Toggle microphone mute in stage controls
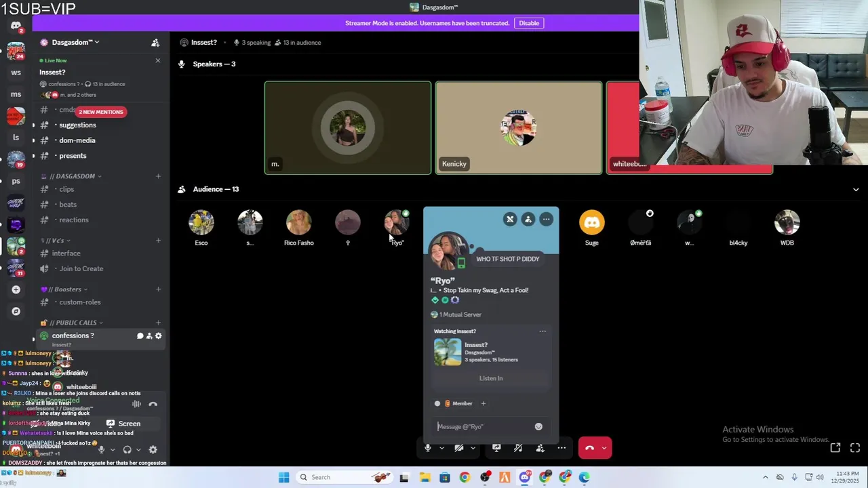This screenshot has height=488, width=868. (427, 448)
